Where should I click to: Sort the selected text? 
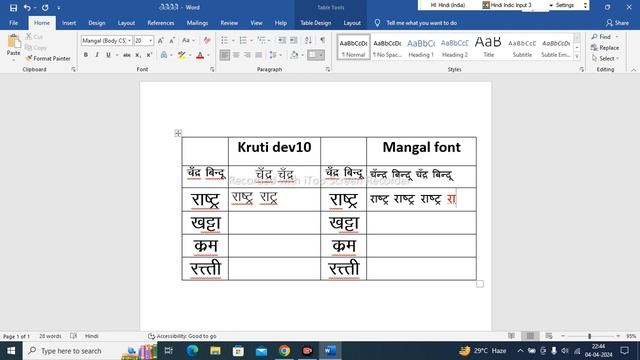click(308, 40)
